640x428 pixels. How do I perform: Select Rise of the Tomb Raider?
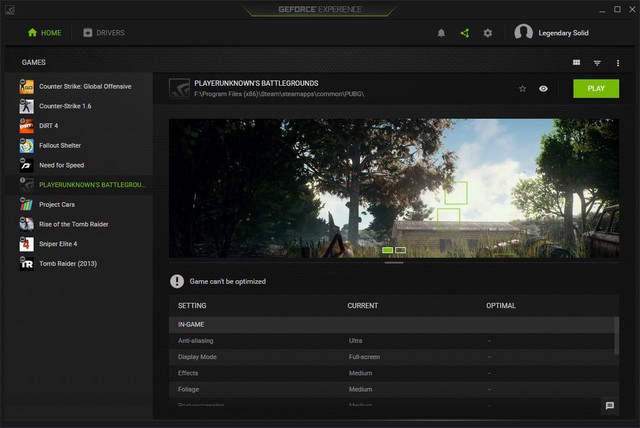click(x=80, y=224)
